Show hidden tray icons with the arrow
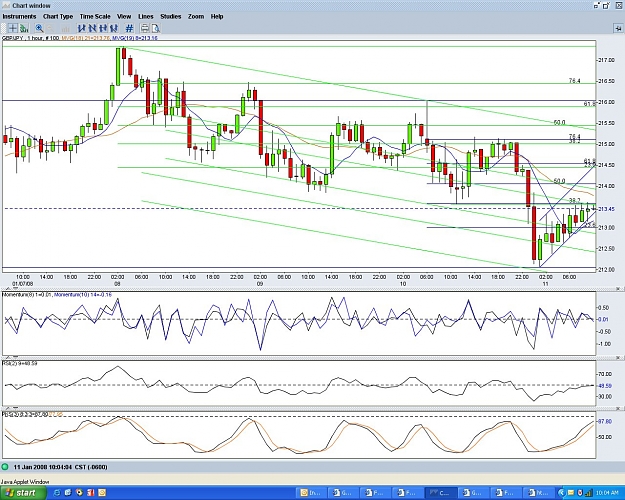 pos(562,493)
